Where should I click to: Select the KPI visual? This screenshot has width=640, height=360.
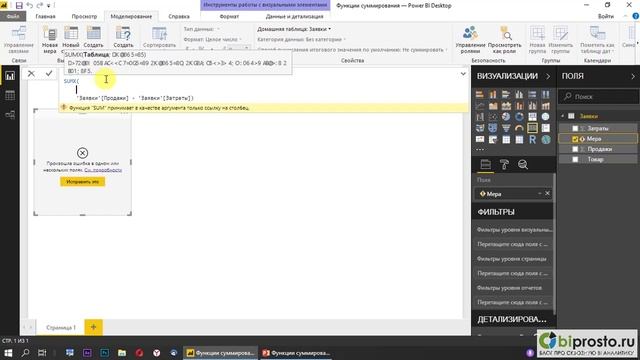(480, 140)
